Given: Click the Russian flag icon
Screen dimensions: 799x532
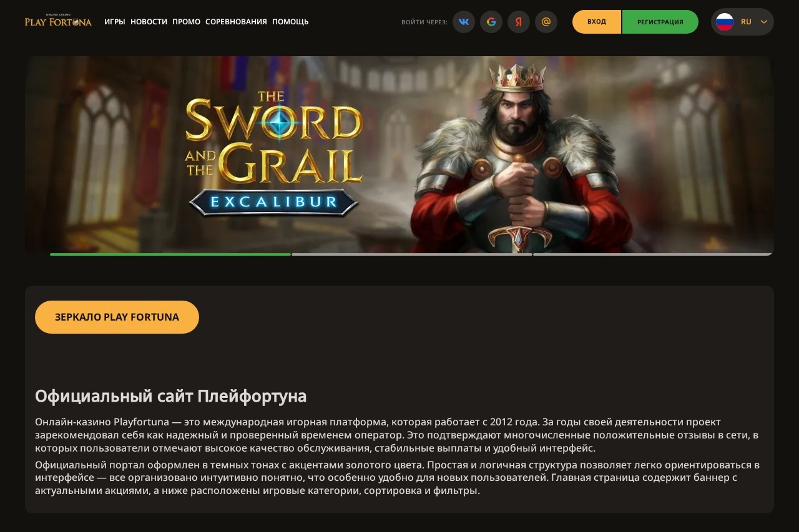Looking at the screenshot, I should 725,22.
